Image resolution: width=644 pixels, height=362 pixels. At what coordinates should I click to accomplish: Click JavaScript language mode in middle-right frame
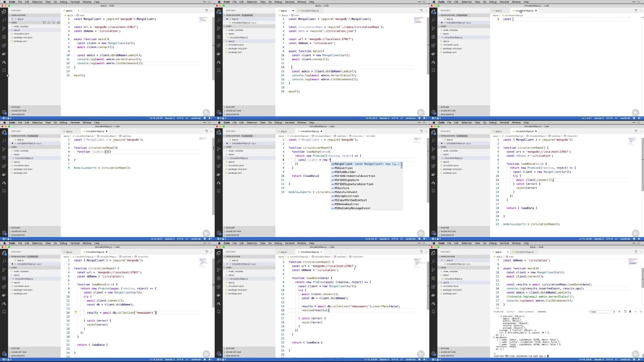tap(625, 239)
